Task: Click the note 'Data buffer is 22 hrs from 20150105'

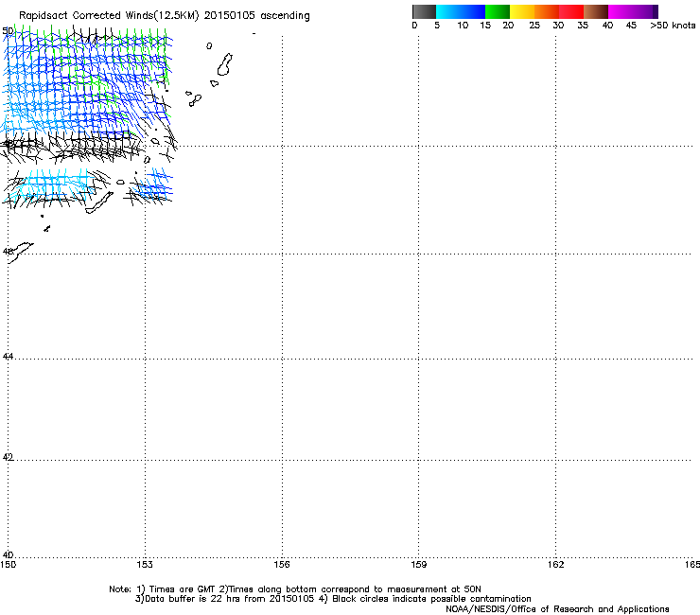Action: [x=230, y=599]
